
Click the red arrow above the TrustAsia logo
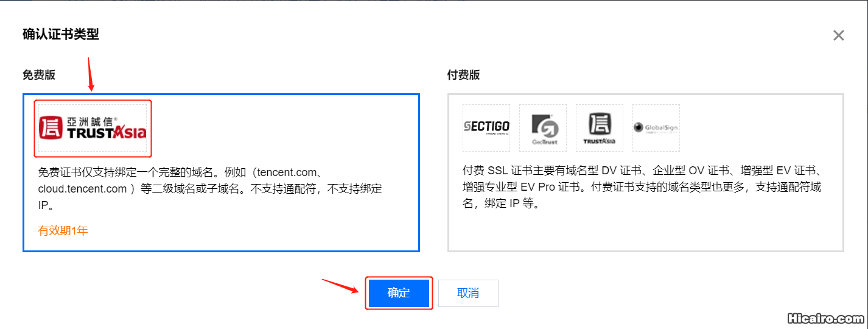click(90, 74)
